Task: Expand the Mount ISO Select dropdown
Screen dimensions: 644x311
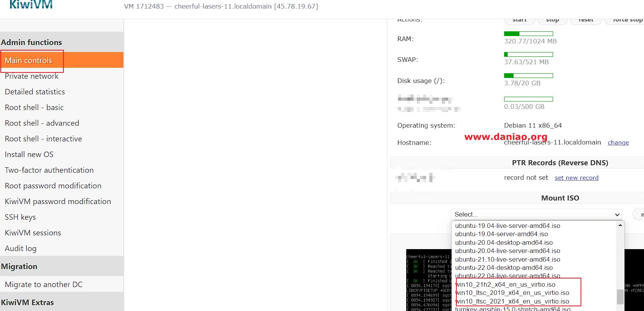Action: (x=536, y=215)
